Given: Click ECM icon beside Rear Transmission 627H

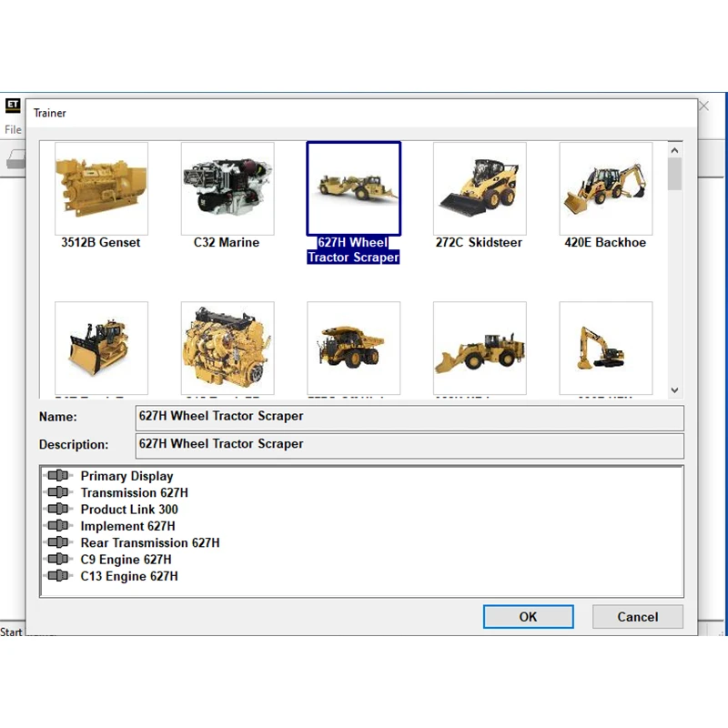Looking at the screenshot, I should pyautogui.click(x=58, y=542).
